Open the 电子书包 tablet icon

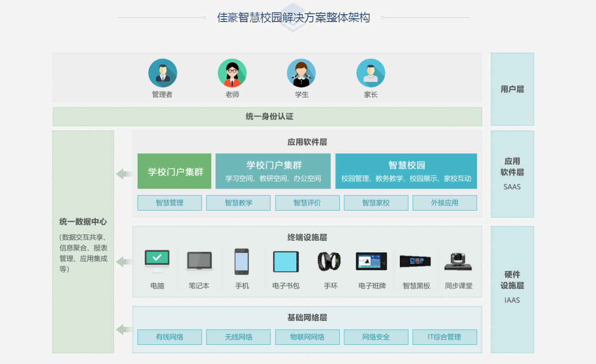tap(286, 261)
